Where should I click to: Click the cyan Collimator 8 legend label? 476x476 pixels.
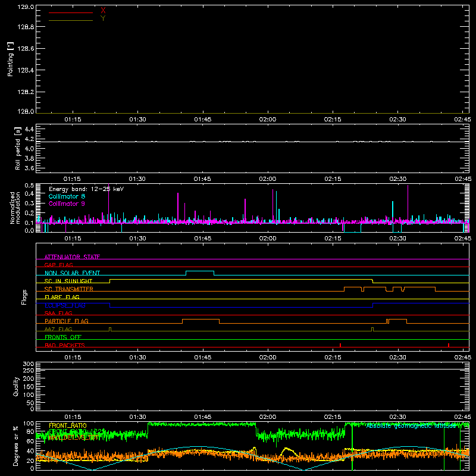[x=67, y=196]
